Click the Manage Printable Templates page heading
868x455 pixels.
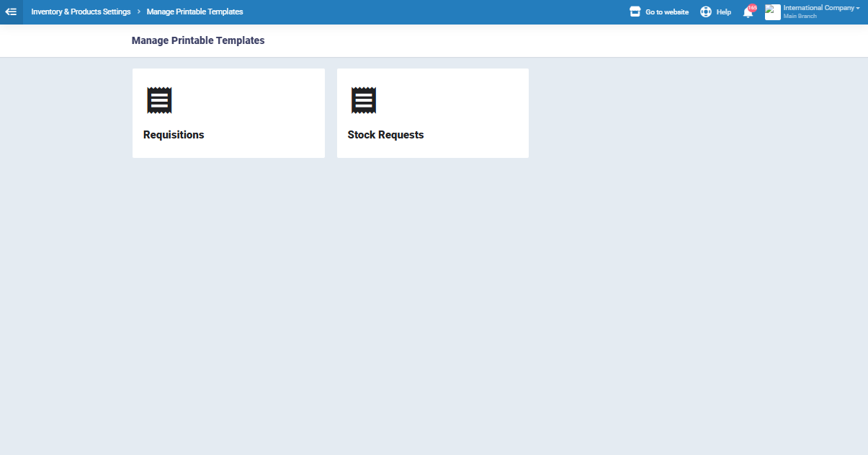point(198,40)
